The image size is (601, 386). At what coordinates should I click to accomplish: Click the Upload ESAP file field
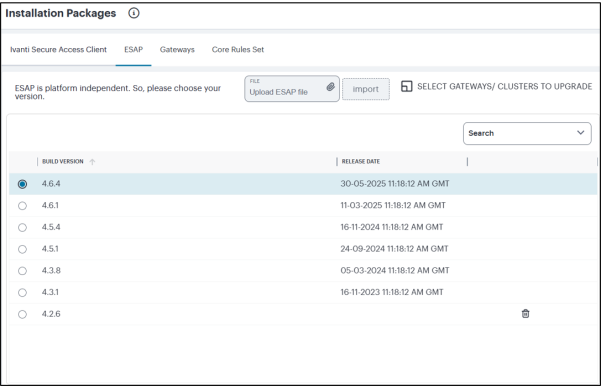(x=292, y=89)
